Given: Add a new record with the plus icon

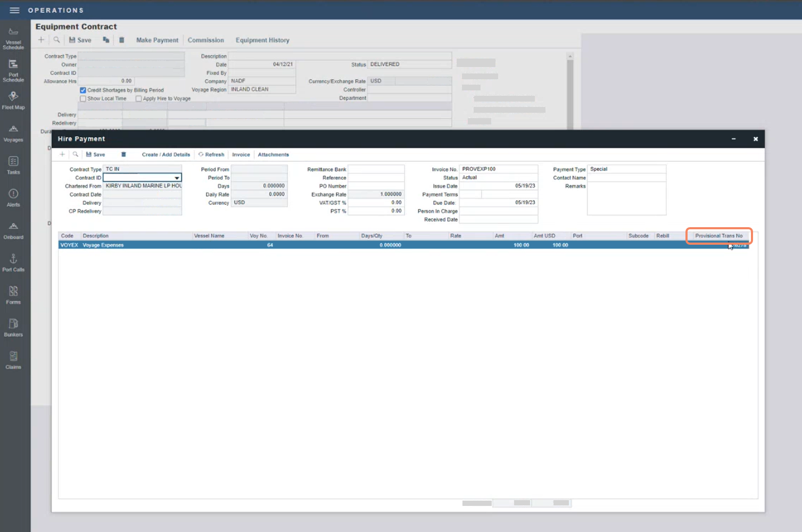Looking at the screenshot, I should point(62,154).
